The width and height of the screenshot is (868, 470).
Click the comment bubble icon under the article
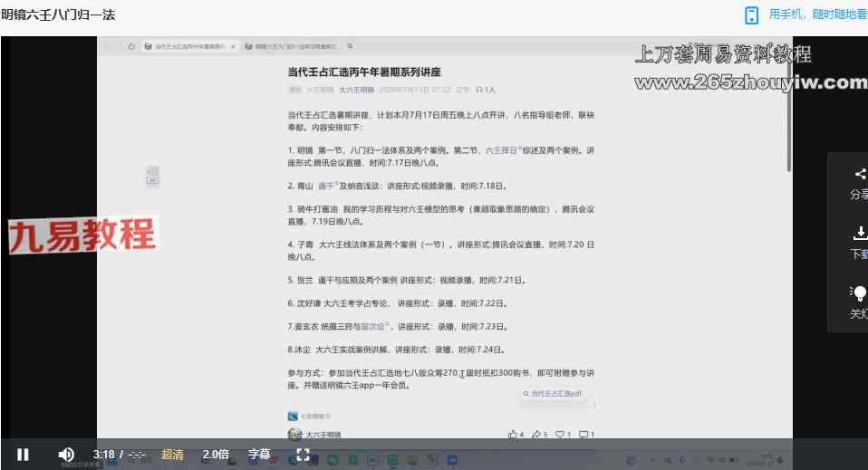coord(583,435)
